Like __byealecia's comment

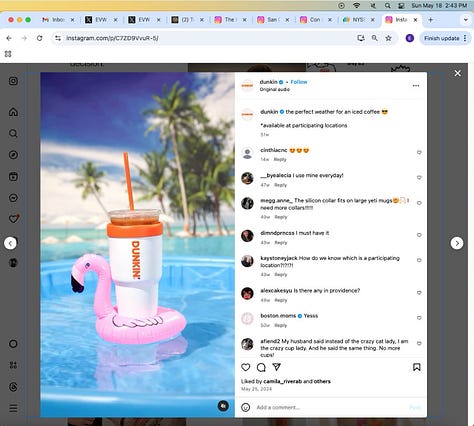[419, 178]
